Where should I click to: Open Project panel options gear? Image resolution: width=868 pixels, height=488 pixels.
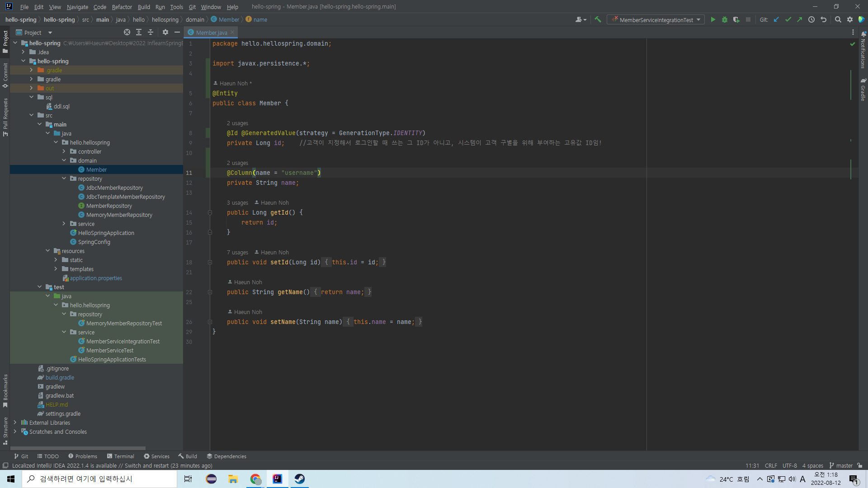pyautogui.click(x=165, y=32)
